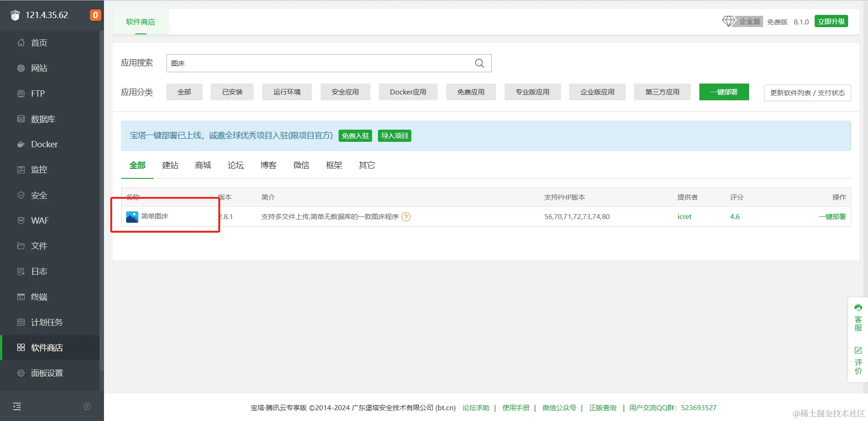Screen dimensions: 868x421
Task: Click the 免费入驻 button
Action: pos(355,136)
